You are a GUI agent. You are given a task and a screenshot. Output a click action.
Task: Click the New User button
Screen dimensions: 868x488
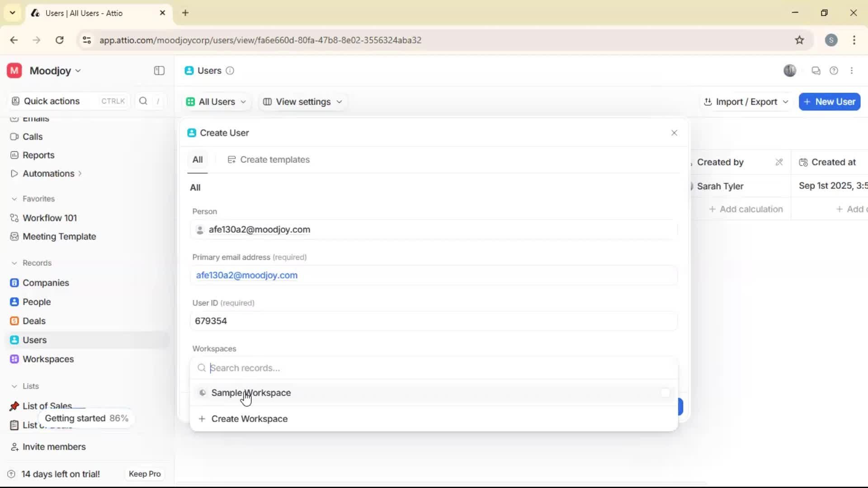tap(830, 102)
